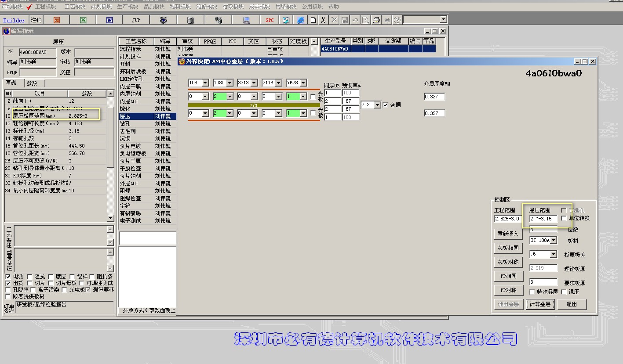Open the 7628 prepreg dropdown
Screen dimensions: 623x364
[303, 83]
